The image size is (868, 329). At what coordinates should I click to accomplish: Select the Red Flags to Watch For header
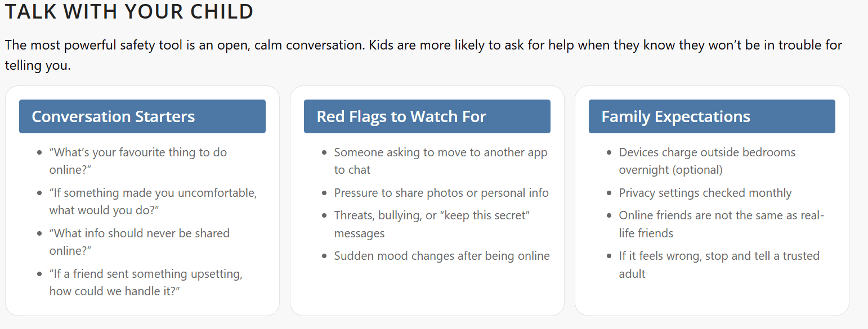click(427, 116)
